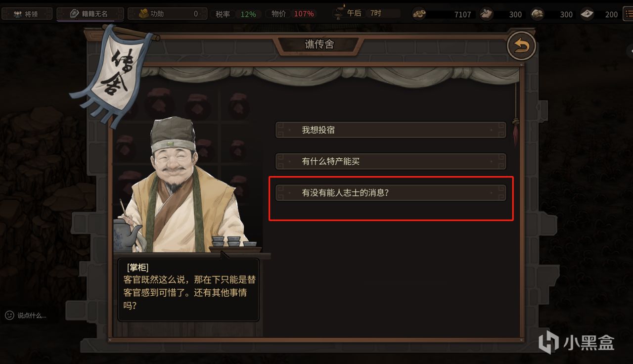
Task: Open the 将领 generals menu
Action: click(26, 14)
